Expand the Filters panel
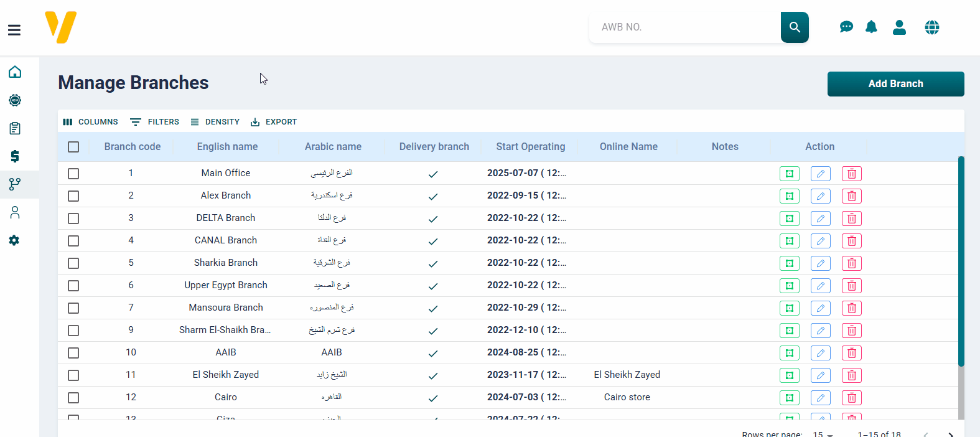Viewport: 980px width, 437px height. tap(154, 122)
